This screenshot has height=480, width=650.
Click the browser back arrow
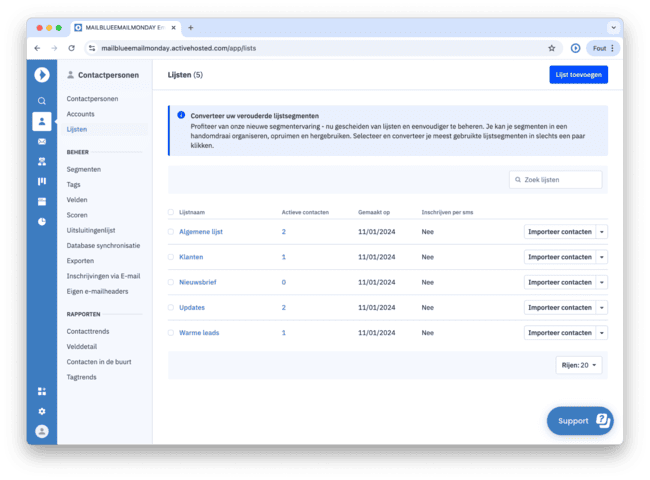click(37, 48)
